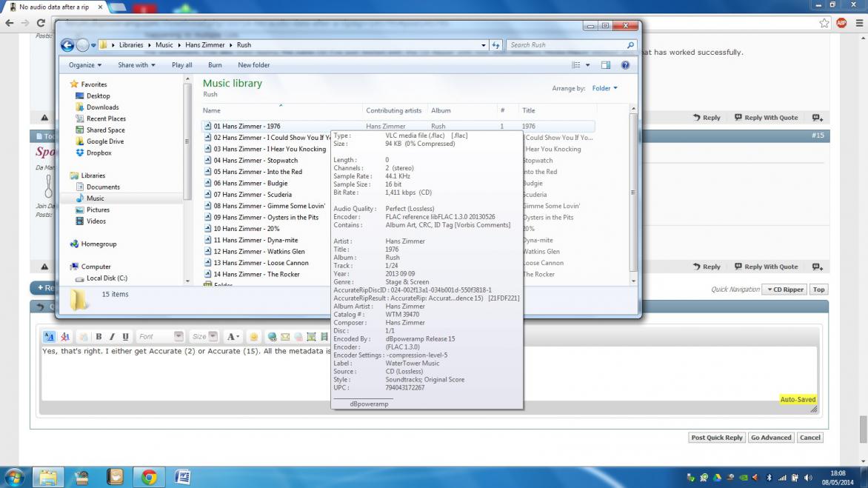
Task: Click the Windows Start button
Action: click(x=14, y=477)
